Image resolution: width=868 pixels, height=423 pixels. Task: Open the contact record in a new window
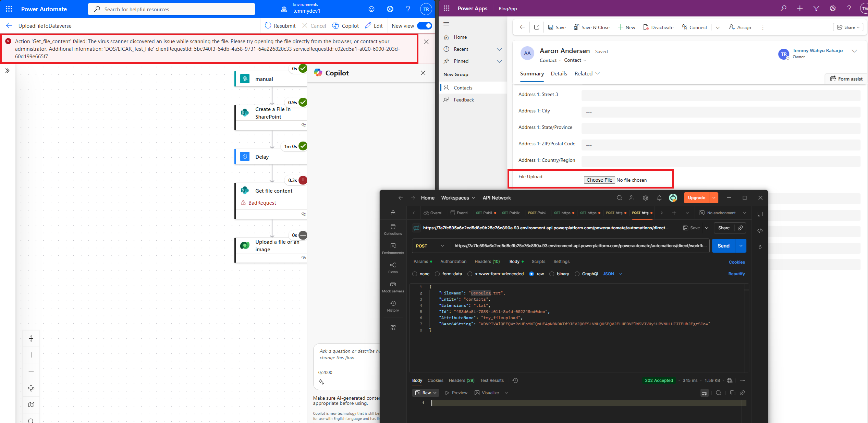tap(537, 27)
